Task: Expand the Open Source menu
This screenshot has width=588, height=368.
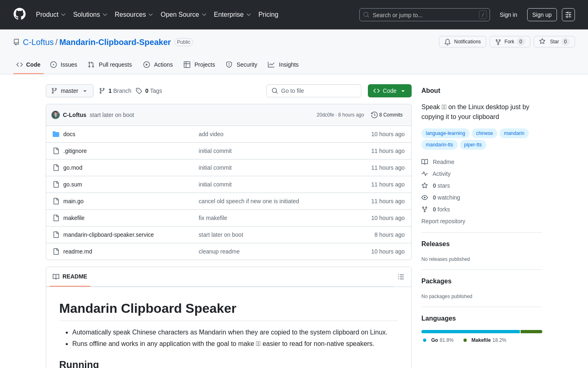Action: coord(184,15)
